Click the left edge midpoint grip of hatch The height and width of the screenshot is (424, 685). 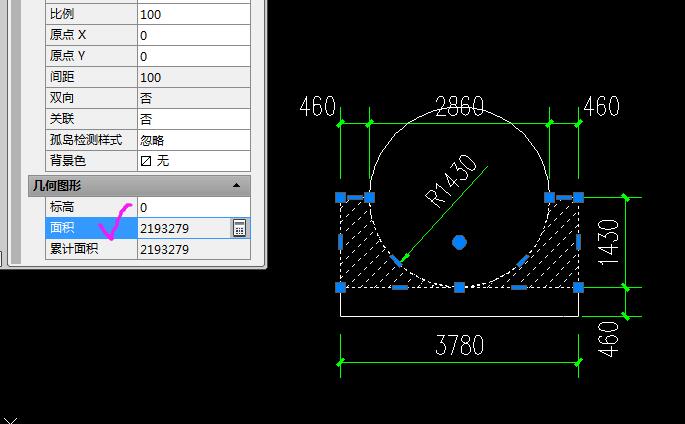coord(341,242)
